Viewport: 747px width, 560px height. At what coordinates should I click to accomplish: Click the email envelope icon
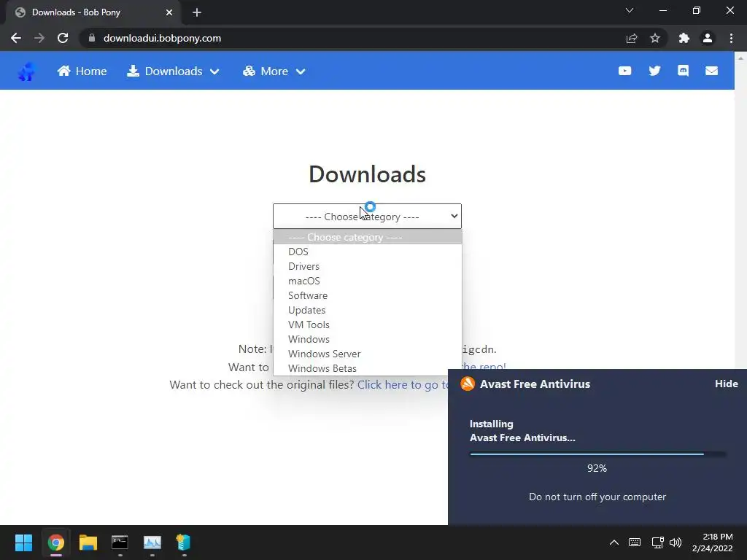pos(711,71)
